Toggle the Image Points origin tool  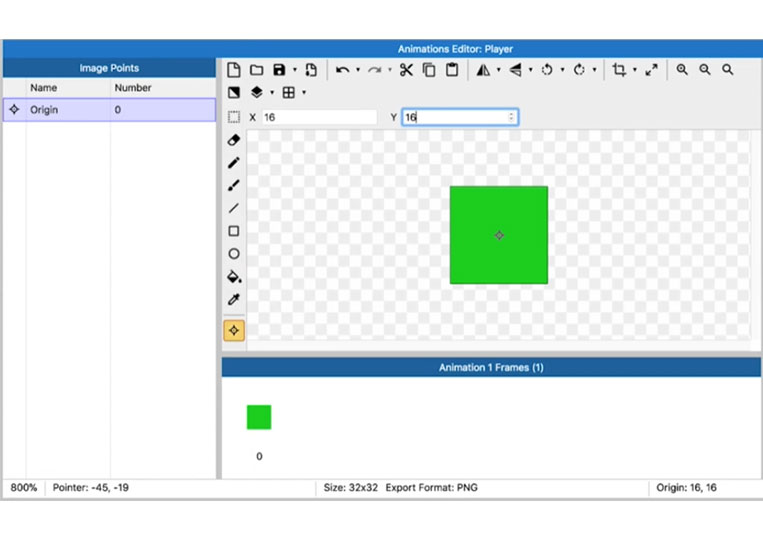(234, 331)
